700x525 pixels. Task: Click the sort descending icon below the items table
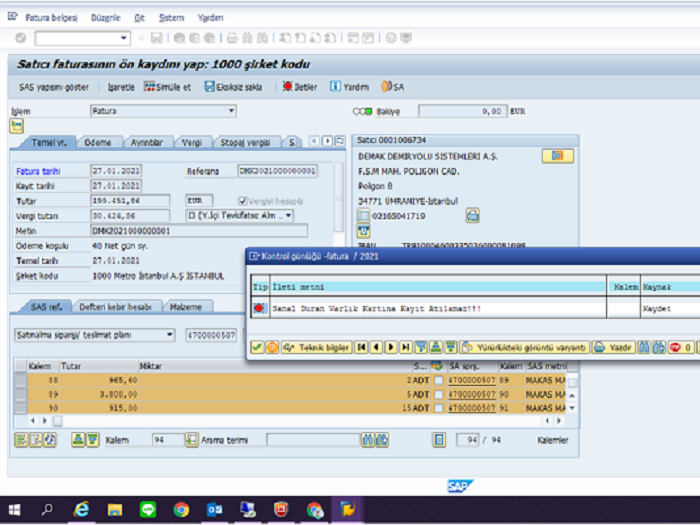92,440
